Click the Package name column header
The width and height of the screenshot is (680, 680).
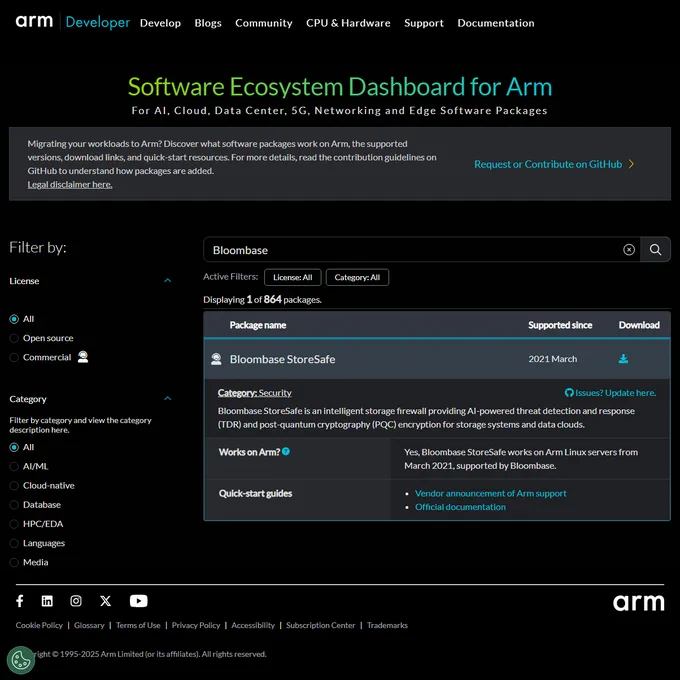pos(258,325)
